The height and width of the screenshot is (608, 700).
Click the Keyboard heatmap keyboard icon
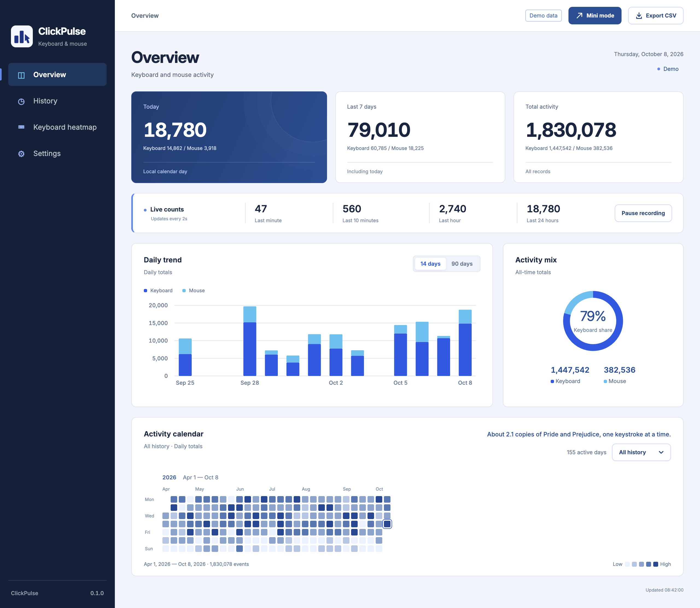coord(21,127)
